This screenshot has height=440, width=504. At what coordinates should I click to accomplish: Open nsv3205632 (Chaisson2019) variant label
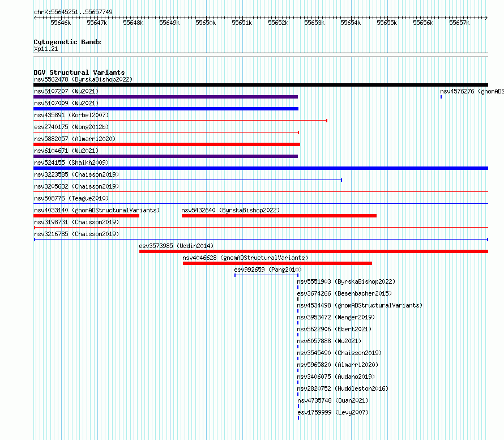pos(76,186)
